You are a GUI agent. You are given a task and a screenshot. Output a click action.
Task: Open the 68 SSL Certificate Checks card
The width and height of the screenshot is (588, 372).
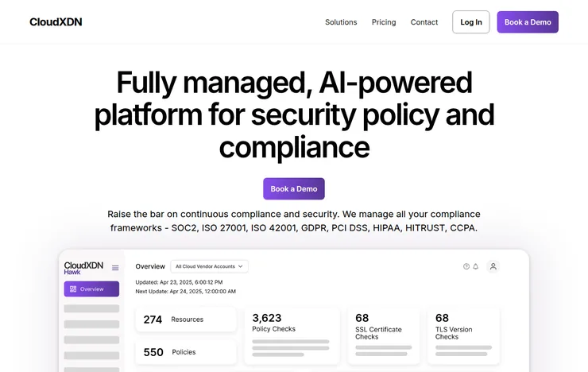click(384, 335)
